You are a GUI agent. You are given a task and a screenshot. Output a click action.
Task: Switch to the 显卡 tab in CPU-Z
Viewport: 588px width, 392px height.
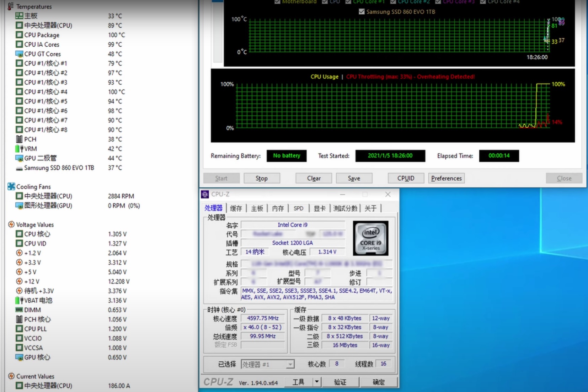coord(320,208)
